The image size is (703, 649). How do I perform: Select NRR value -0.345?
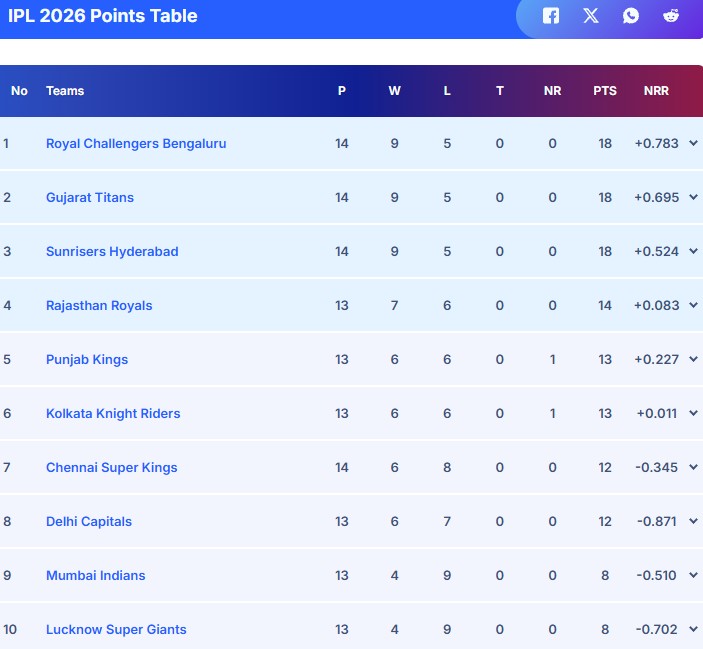656,467
